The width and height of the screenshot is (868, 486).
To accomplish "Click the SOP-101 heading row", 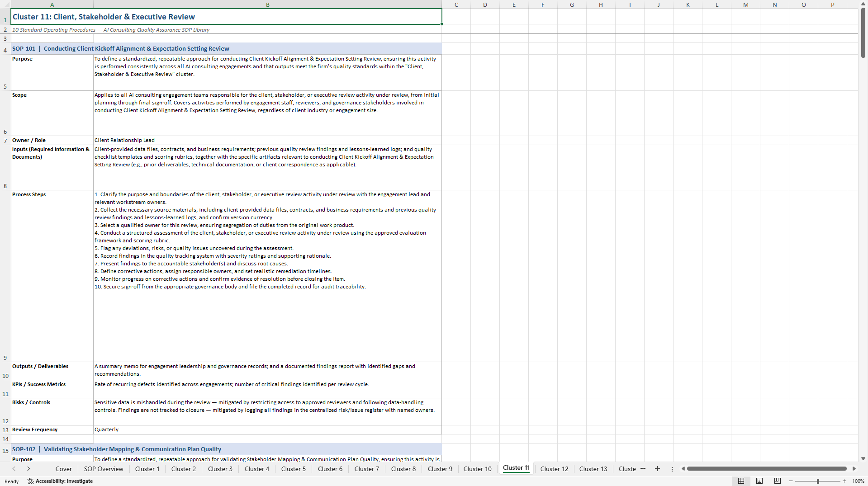I will pos(226,48).
